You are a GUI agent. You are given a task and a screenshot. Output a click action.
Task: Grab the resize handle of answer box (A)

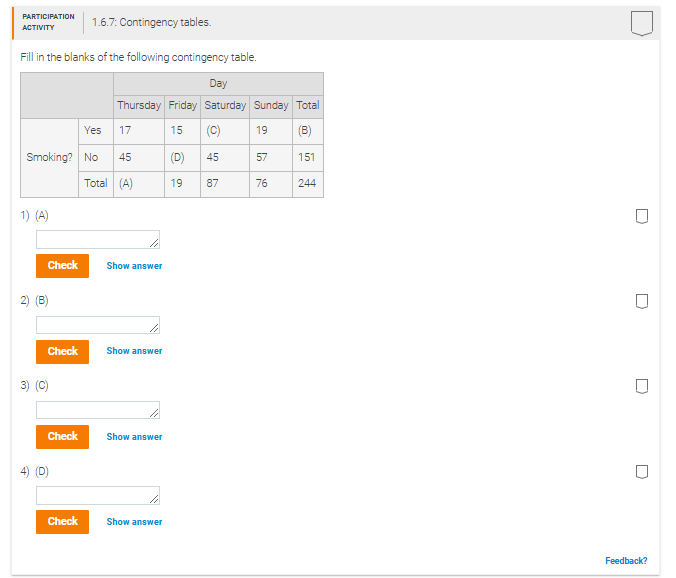pyautogui.click(x=154, y=244)
